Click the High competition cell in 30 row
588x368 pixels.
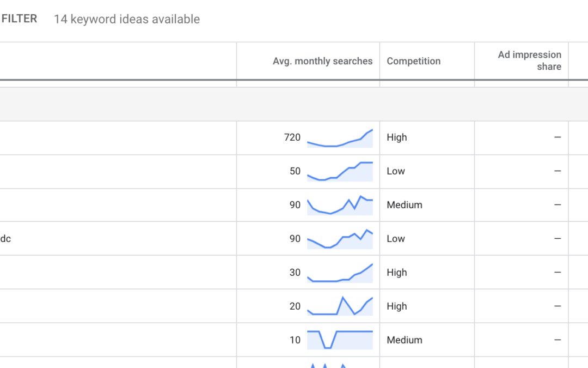[x=396, y=273]
